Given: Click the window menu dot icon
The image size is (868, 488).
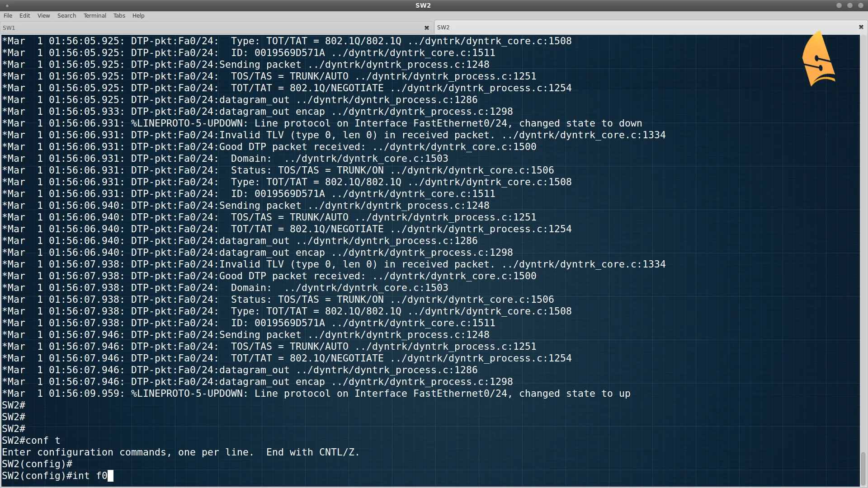Looking at the screenshot, I should pos(7,6).
